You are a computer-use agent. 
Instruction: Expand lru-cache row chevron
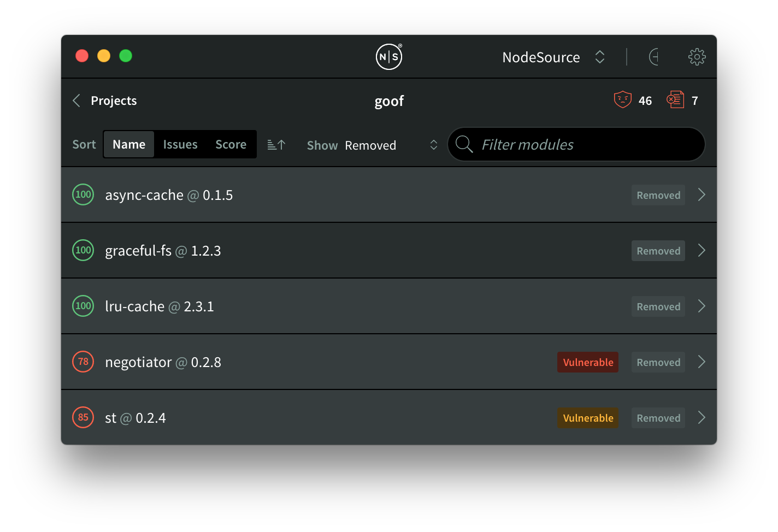click(702, 306)
